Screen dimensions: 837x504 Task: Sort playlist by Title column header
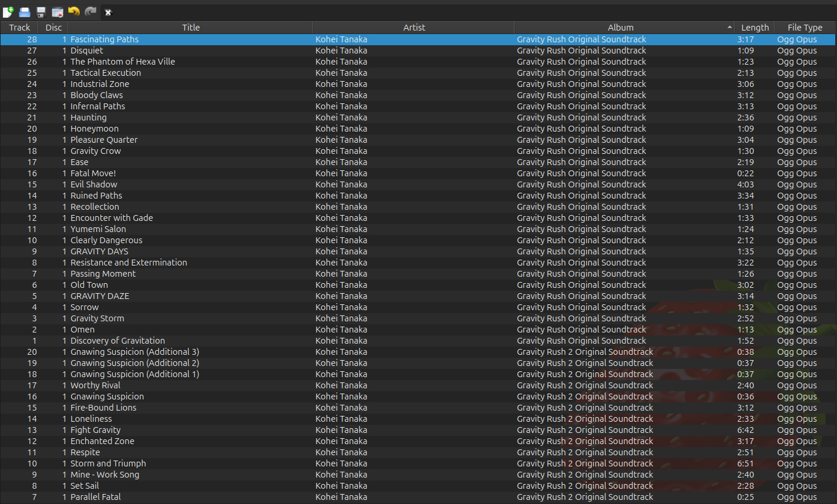[x=190, y=28]
